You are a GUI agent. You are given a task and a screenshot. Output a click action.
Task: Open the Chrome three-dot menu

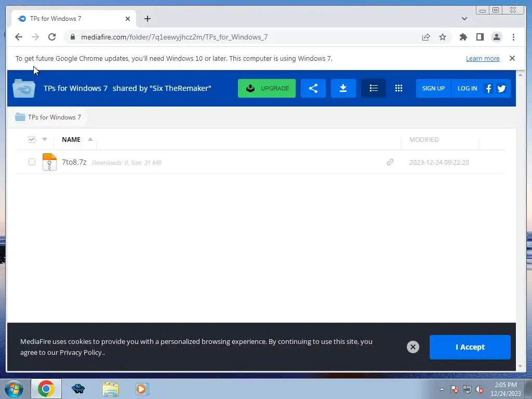(x=513, y=37)
